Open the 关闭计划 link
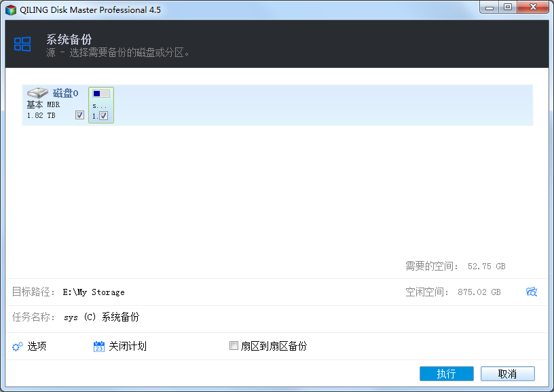The width and height of the screenshot is (554, 392). click(128, 346)
